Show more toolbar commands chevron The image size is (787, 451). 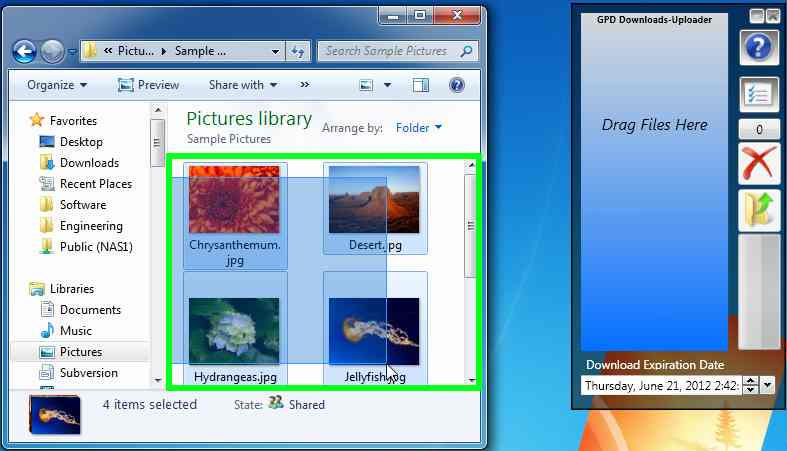point(305,85)
